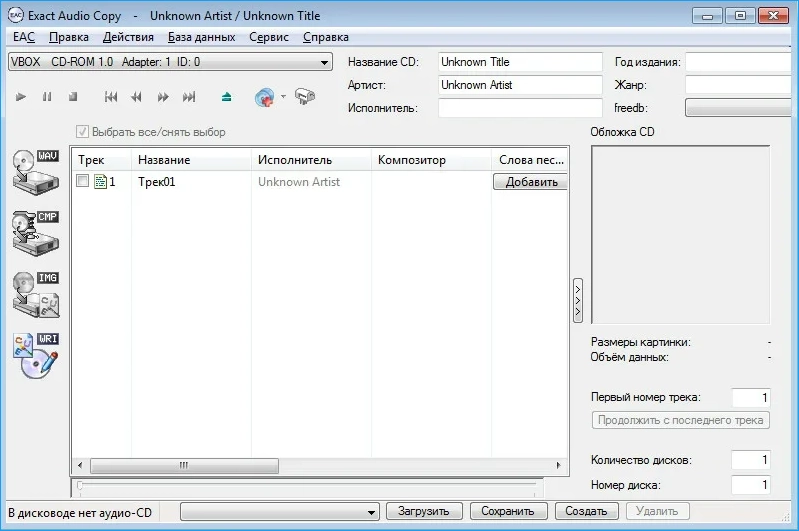This screenshot has width=799, height=531.
Task: Click 'Продолжить с последнего трека' button
Action: (681, 420)
